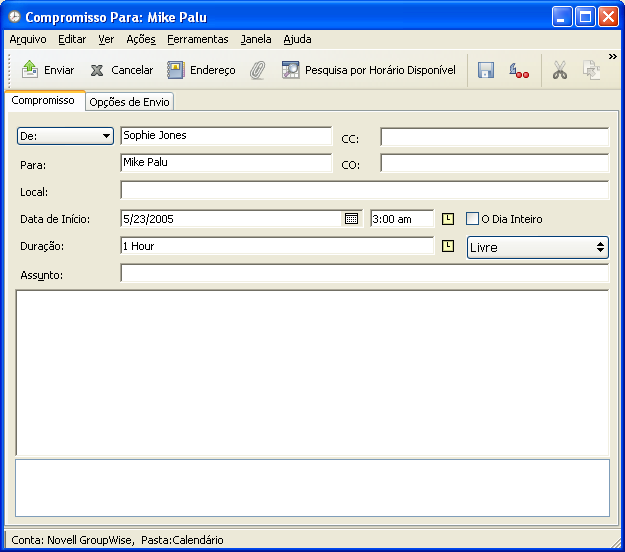Enable the O Dia Inteiro checkbox
625x552 pixels.
tap(472, 219)
